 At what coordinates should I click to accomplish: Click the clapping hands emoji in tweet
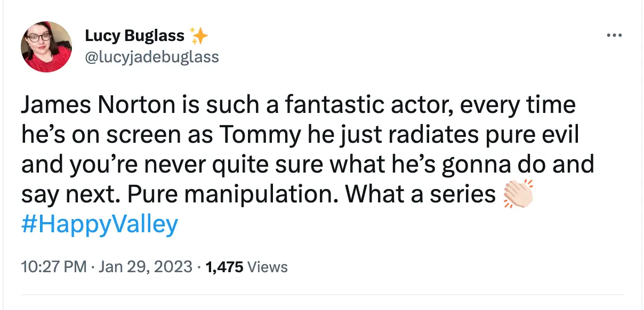(x=518, y=193)
